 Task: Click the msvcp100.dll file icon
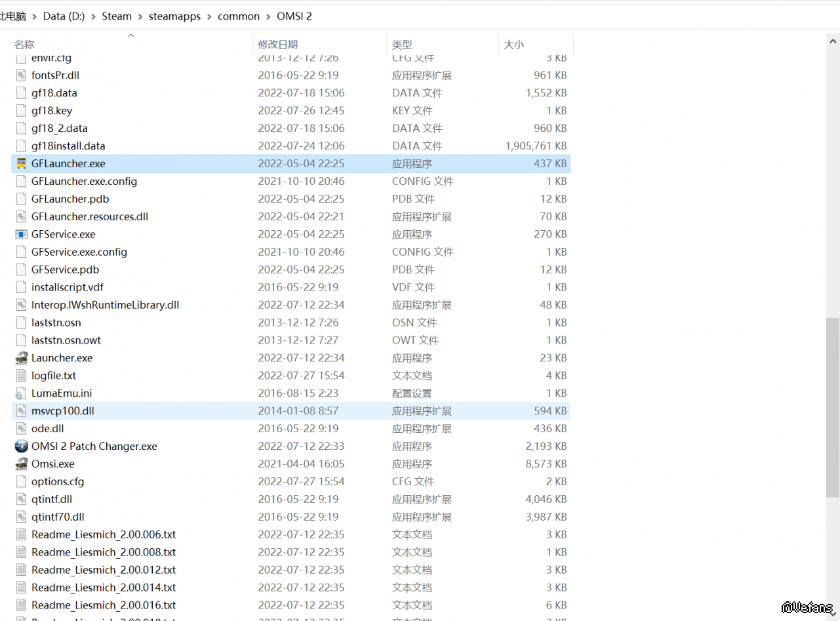22,411
